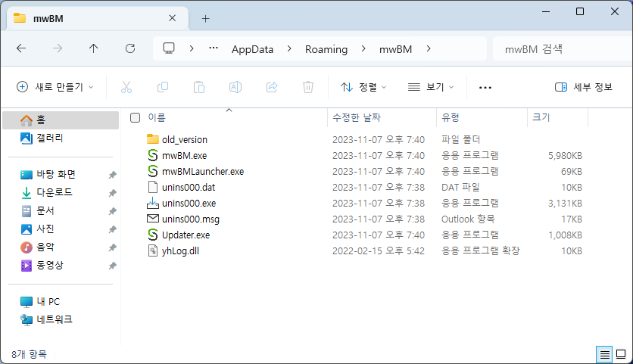Click the Rename icon in toolbar

pyautogui.click(x=235, y=87)
